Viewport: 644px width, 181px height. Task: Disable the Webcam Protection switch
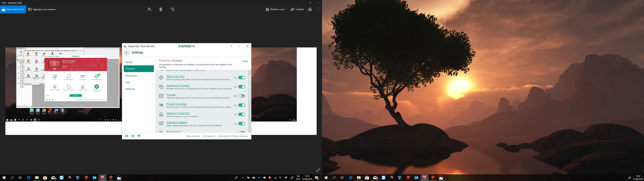241,114
